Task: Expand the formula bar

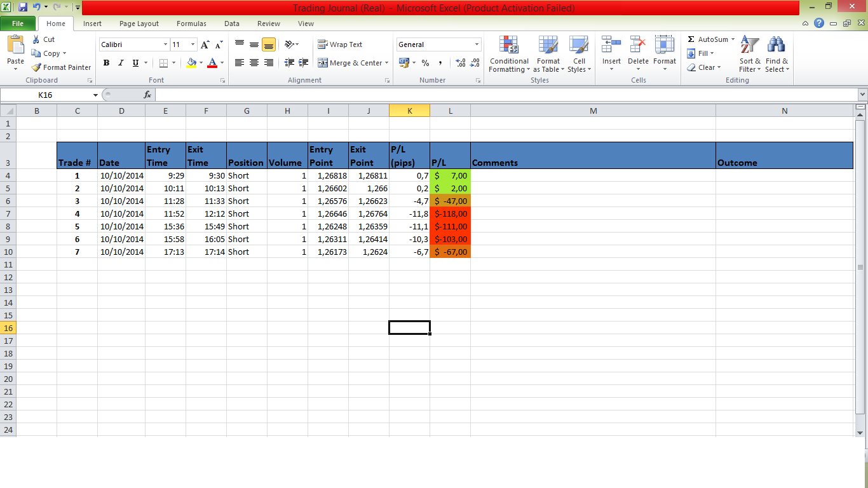Action: 862,95
